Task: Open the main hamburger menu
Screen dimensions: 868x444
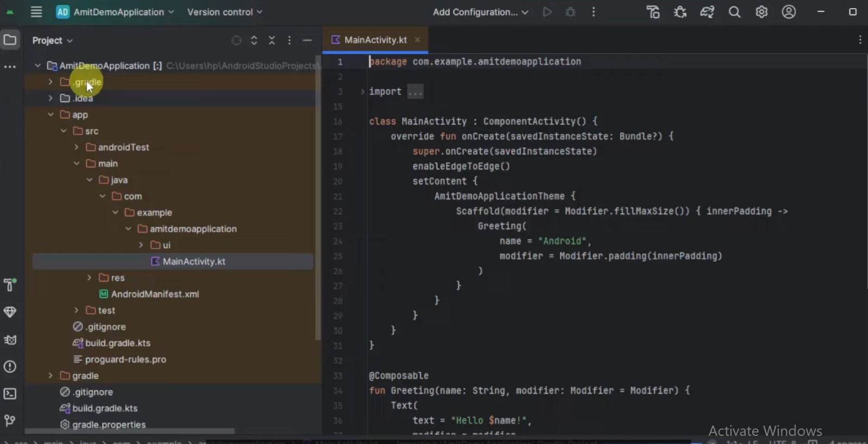Action: click(36, 12)
